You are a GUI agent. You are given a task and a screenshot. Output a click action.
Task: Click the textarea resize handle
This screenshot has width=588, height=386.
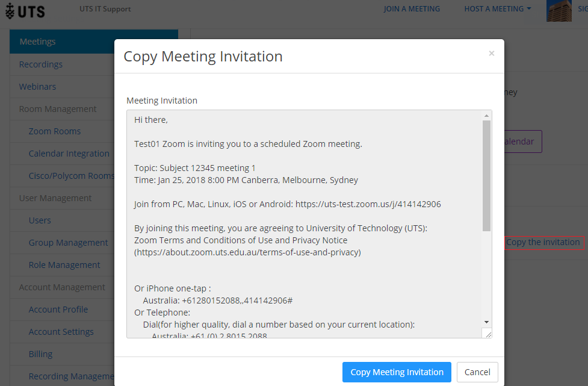pos(487,334)
